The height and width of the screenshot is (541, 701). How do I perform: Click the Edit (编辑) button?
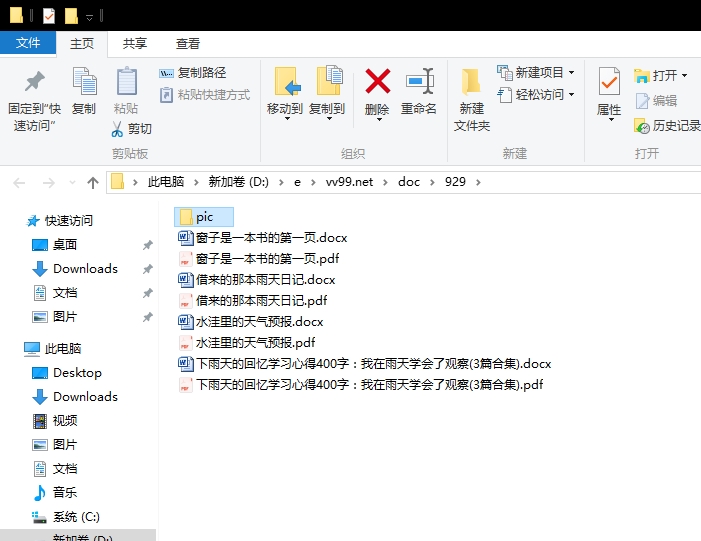[656, 101]
